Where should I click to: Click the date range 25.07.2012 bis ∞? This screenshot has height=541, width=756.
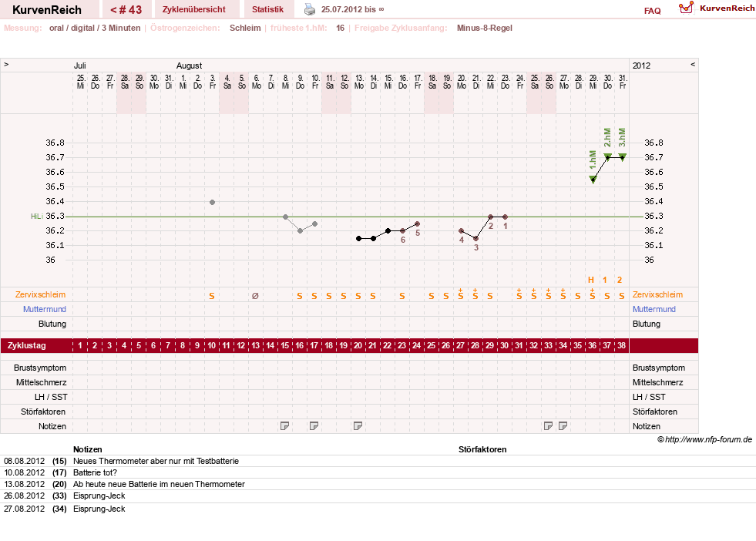click(x=353, y=9)
